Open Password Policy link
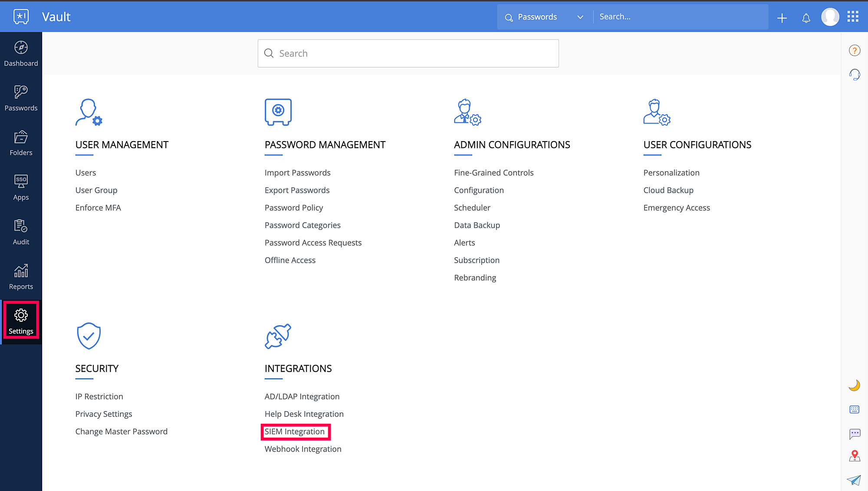 point(294,208)
